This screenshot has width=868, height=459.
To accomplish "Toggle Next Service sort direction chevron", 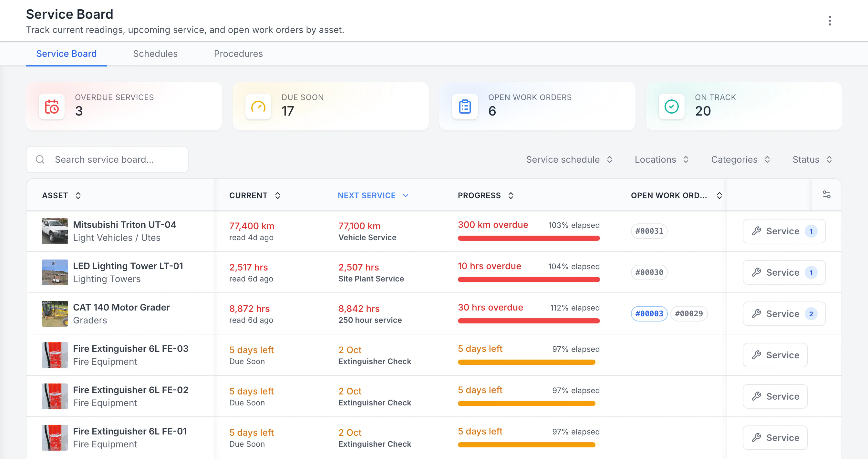I will tap(406, 196).
